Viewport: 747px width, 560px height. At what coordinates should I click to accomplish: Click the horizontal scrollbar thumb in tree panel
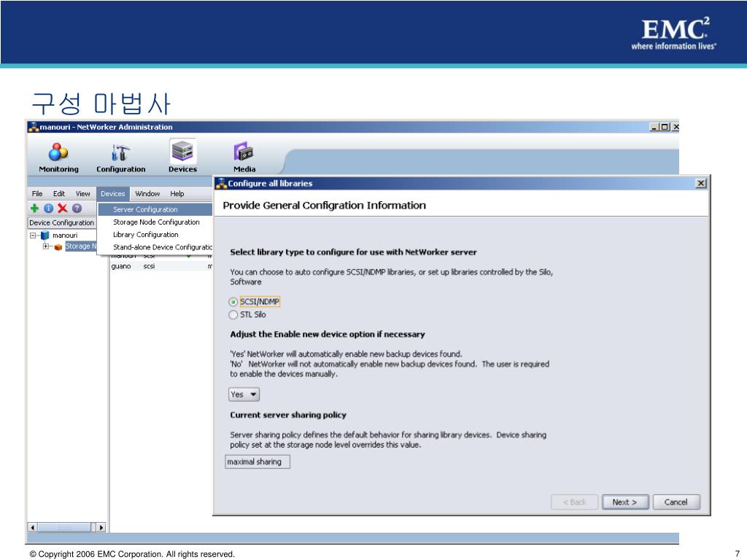(x=64, y=527)
